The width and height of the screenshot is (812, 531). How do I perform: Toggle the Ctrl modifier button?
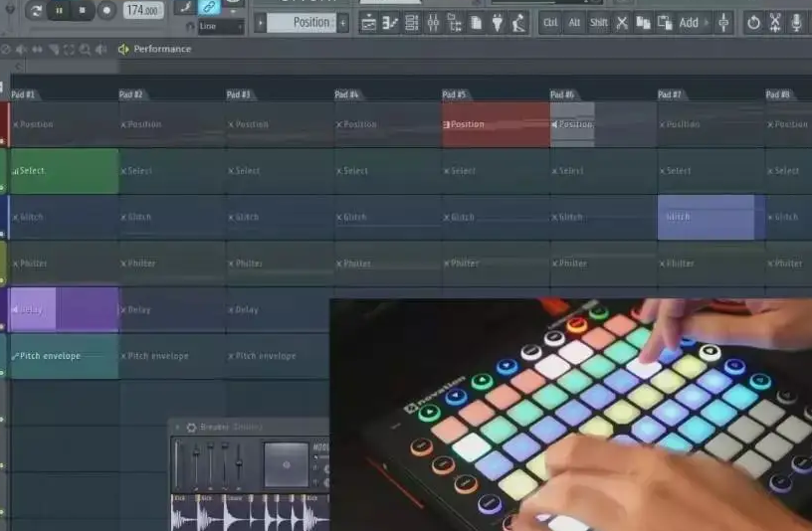[x=550, y=22]
